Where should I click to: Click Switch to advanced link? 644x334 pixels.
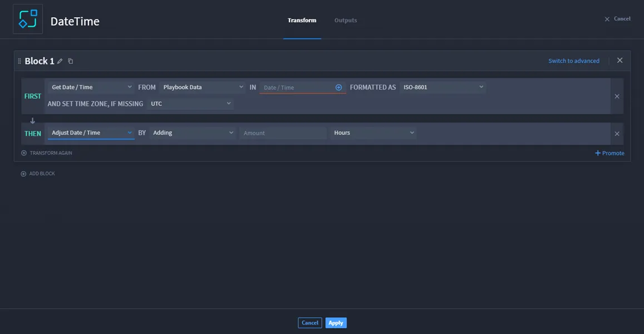pyautogui.click(x=574, y=61)
